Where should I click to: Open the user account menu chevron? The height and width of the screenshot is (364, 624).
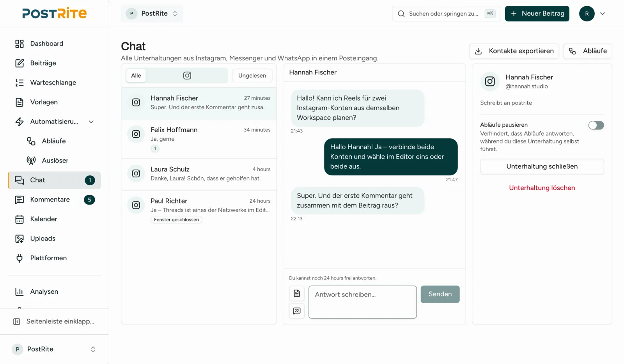(x=603, y=14)
